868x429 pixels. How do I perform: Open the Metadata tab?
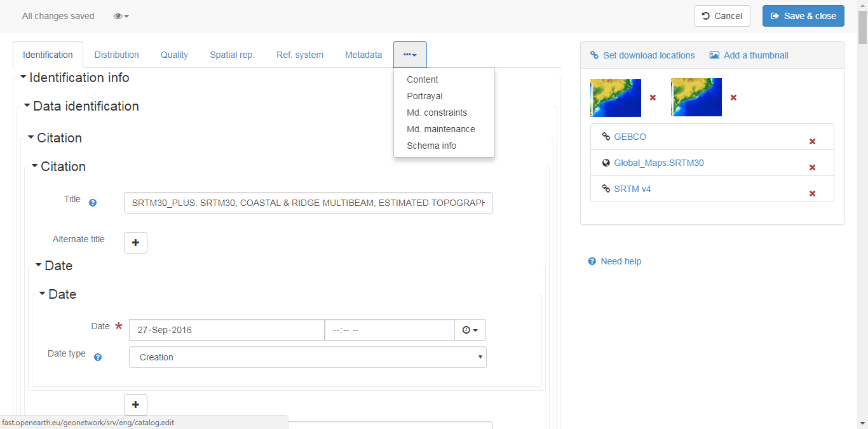[x=363, y=55]
